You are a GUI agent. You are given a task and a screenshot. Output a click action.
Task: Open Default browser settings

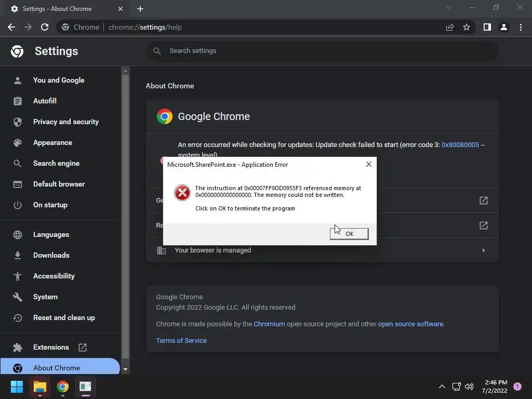(60, 184)
